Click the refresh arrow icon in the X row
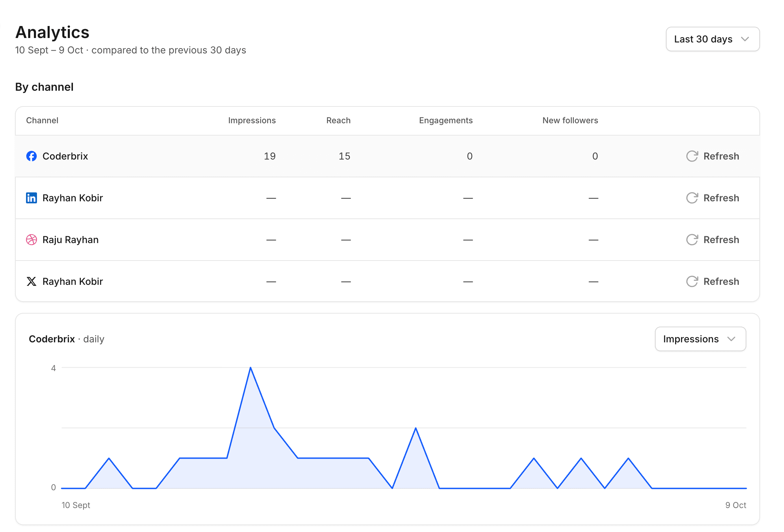This screenshot has height=532, width=784. point(692,281)
